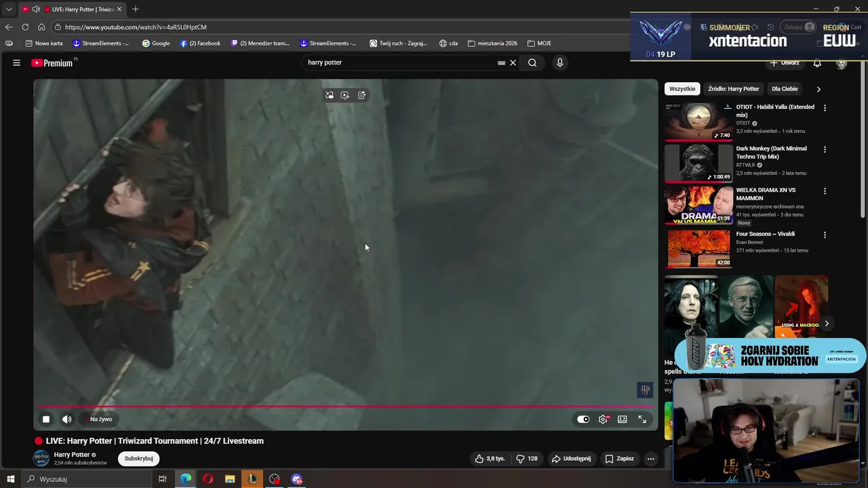Open the first StreamElements bookmark
This screenshot has height=488, width=868.
[x=100, y=43]
